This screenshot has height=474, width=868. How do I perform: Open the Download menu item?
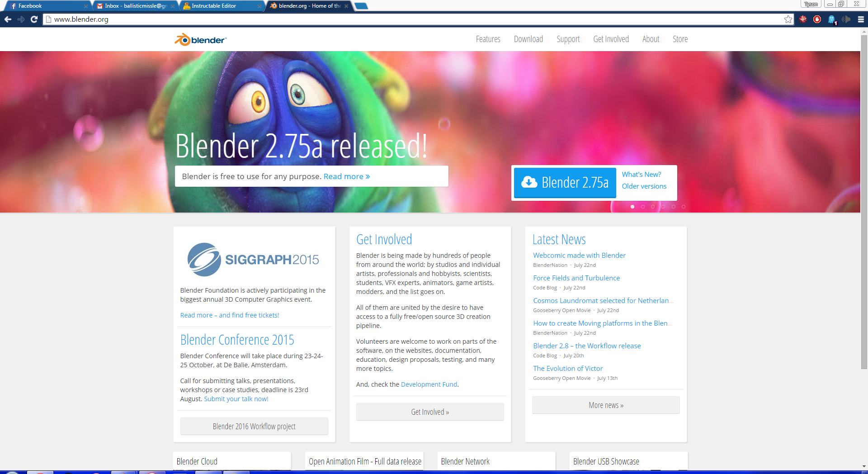coord(528,39)
